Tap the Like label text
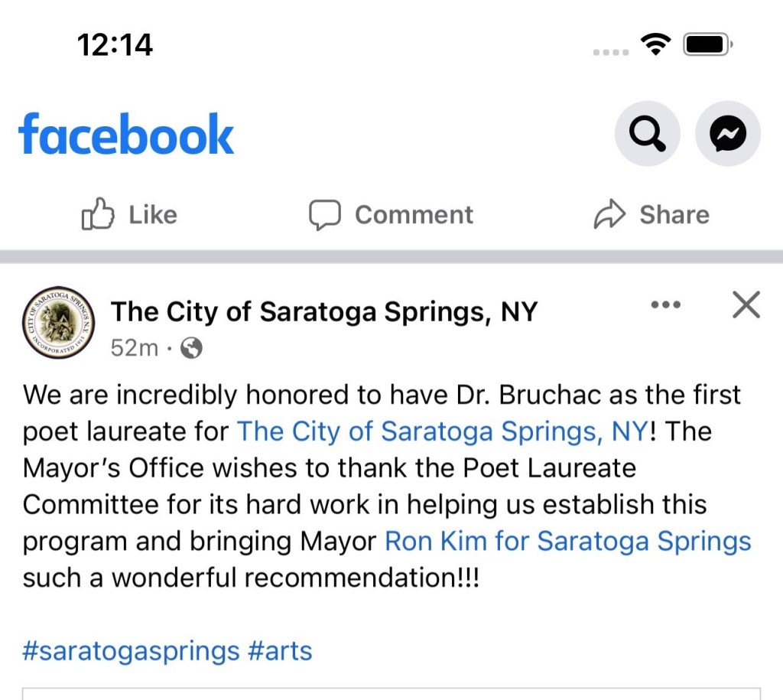Viewport: 783px width, 700px height. click(153, 215)
